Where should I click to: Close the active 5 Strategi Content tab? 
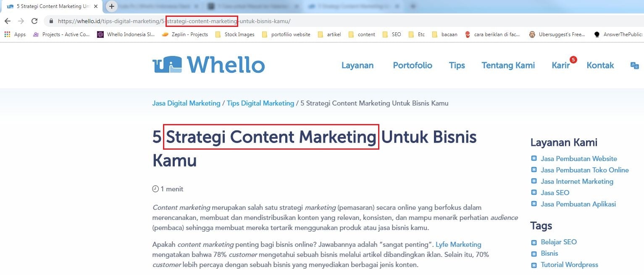click(96, 6)
